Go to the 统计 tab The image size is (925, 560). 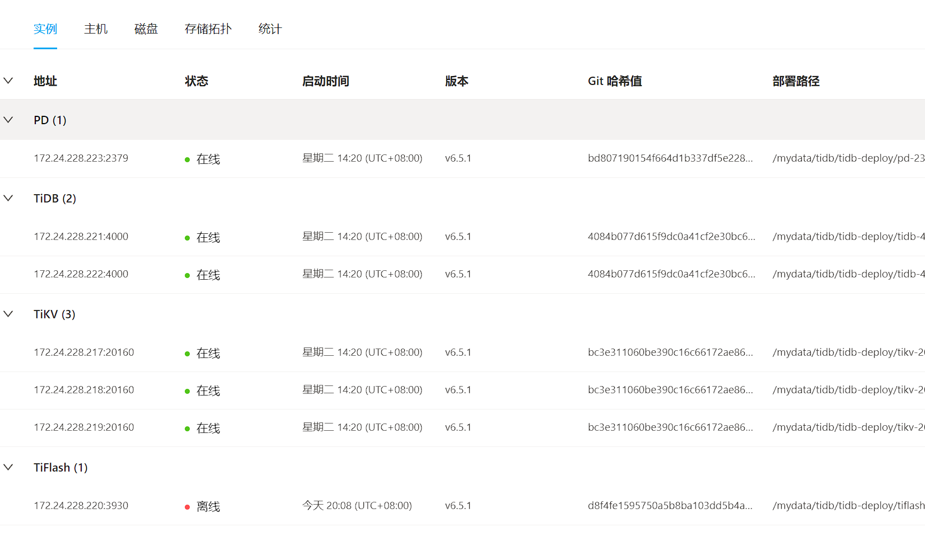click(270, 29)
